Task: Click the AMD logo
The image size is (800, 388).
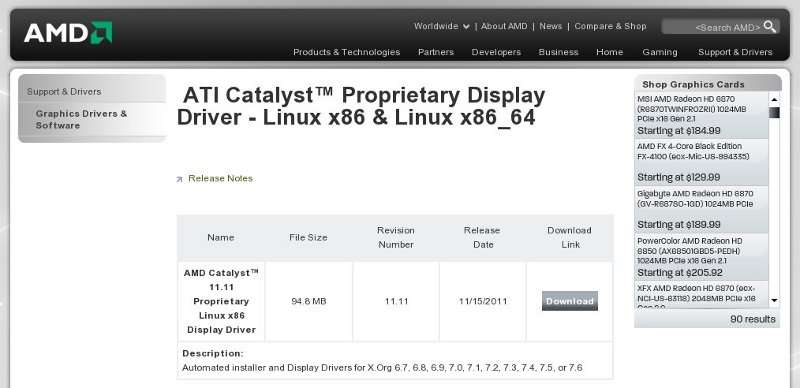Action: 68,33
